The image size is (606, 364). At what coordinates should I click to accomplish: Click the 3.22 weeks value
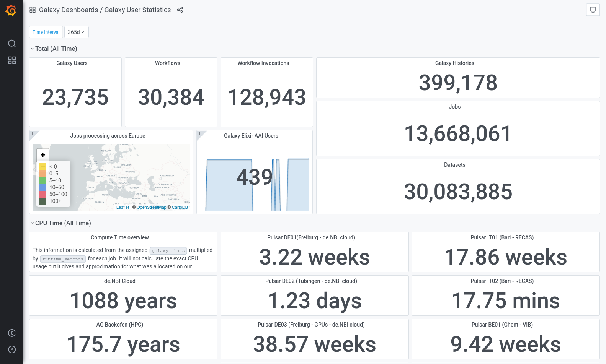[315, 257]
